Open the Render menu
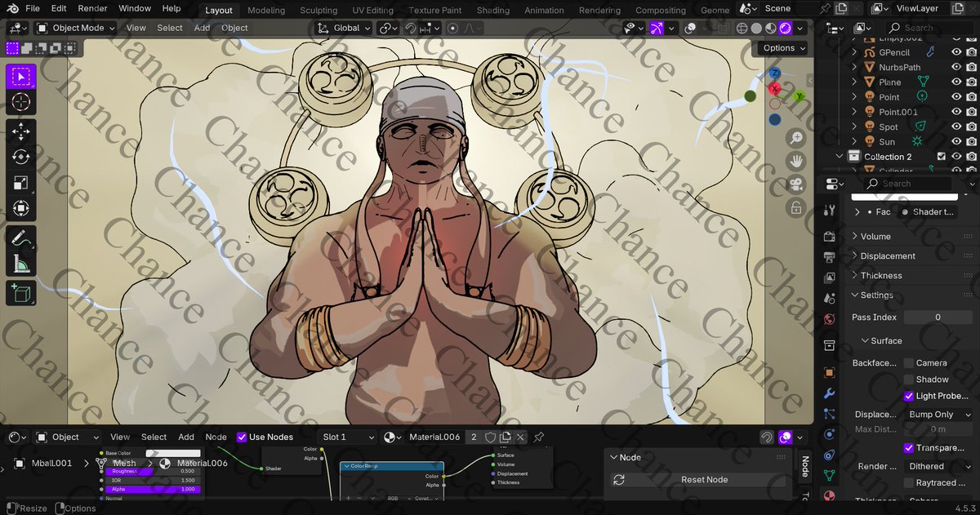Viewport: 980px width, 515px height. point(92,8)
